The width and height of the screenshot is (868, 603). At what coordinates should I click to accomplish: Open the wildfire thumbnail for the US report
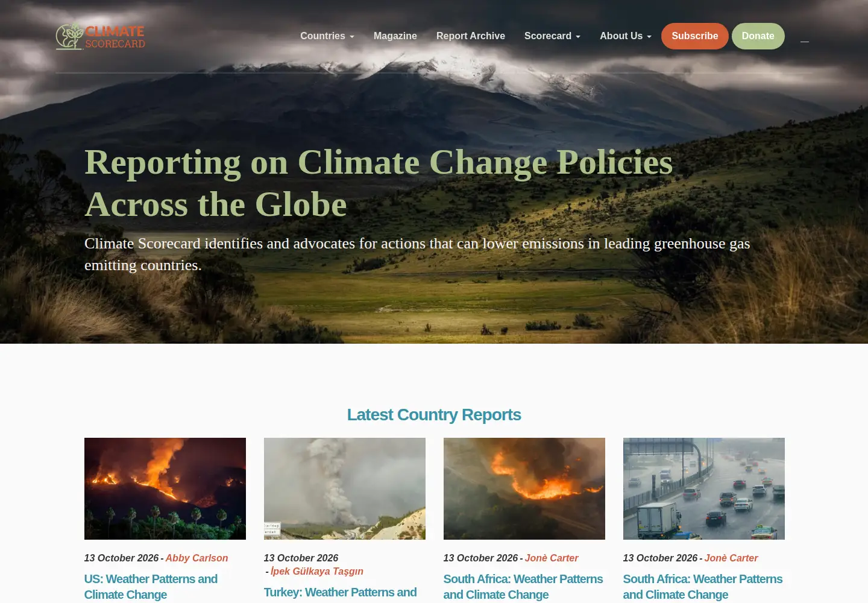click(x=165, y=488)
